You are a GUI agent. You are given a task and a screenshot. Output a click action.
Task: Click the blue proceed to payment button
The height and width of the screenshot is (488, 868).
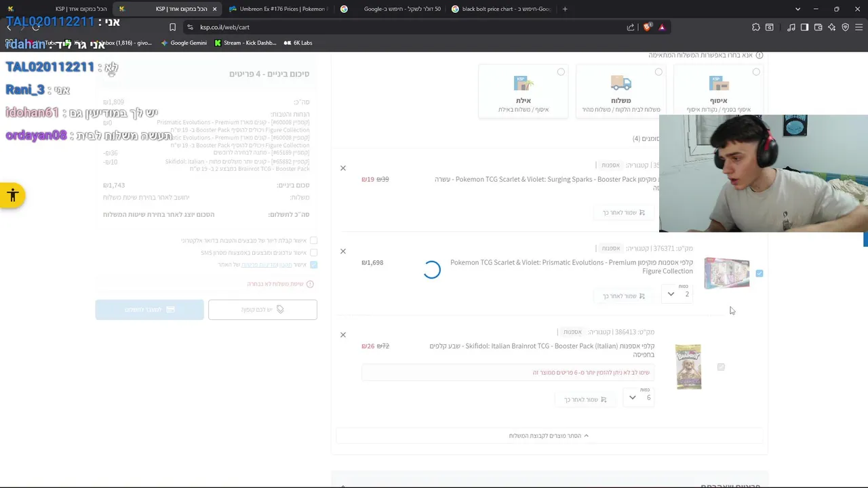[149, 310]
